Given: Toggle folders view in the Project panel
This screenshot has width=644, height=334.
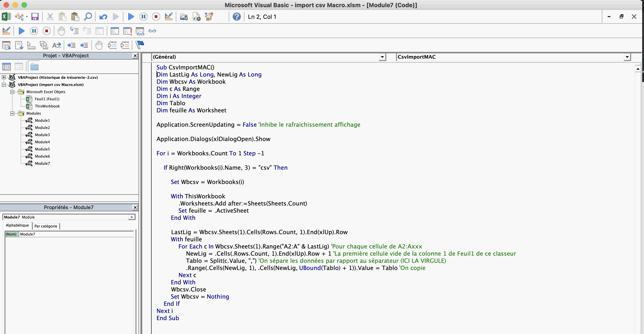Looking at the screenshot, I should point(34,67).
